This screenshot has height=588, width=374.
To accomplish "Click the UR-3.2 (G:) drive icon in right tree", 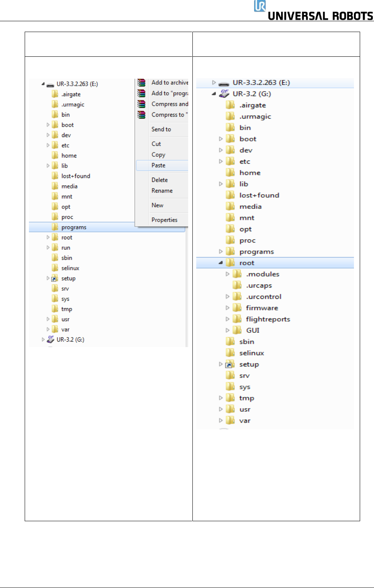I will (224, 93).
